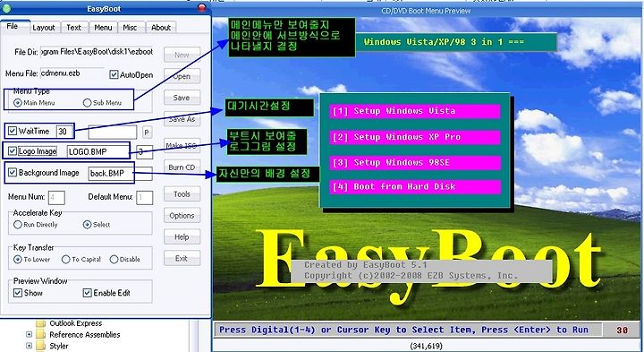Select the Styler folder icon
Screen dimensions: 644x352
[x=40, y=346]
